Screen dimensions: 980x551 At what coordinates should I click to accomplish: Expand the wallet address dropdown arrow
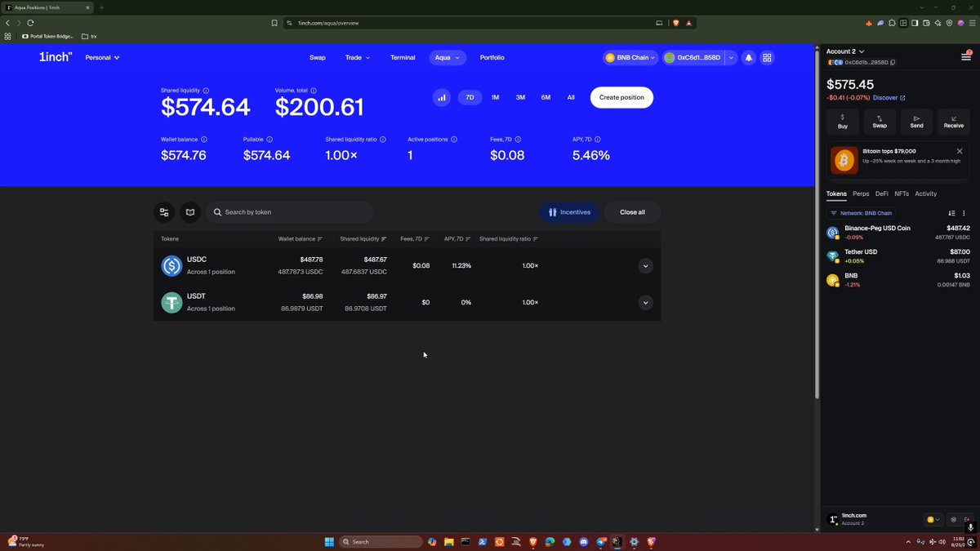click(731, 58)
